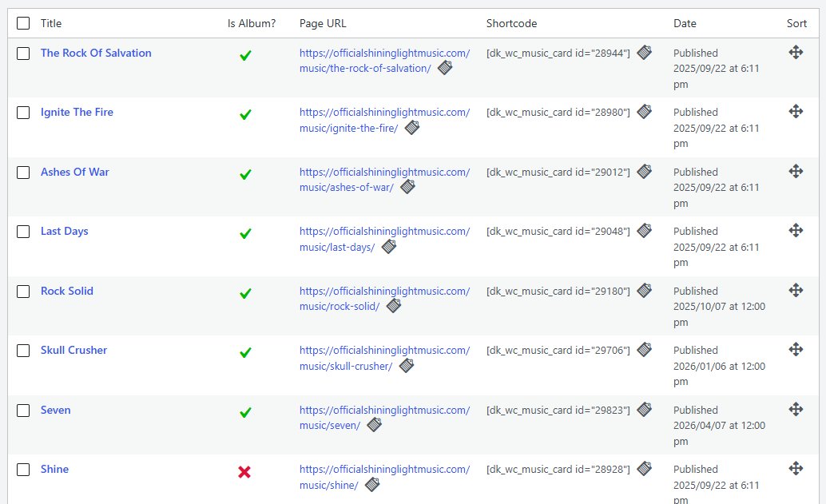
Task: Visit the music/shine/ page URL
Action: coord(384,477)
